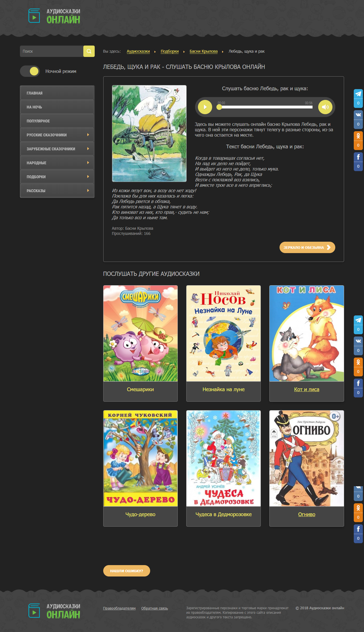Open the НА НОЧЬ menu item
The height and width of the screenshot is (632, 364).
[x=57, y=107]
